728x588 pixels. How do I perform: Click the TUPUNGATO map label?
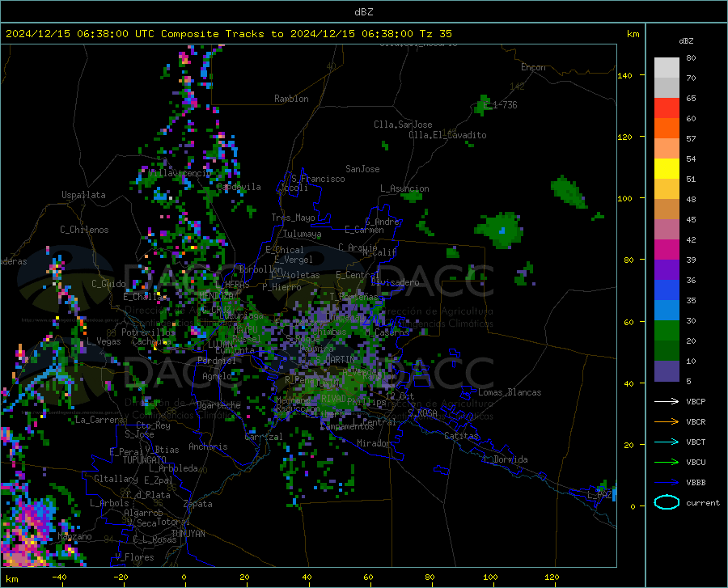145,460
